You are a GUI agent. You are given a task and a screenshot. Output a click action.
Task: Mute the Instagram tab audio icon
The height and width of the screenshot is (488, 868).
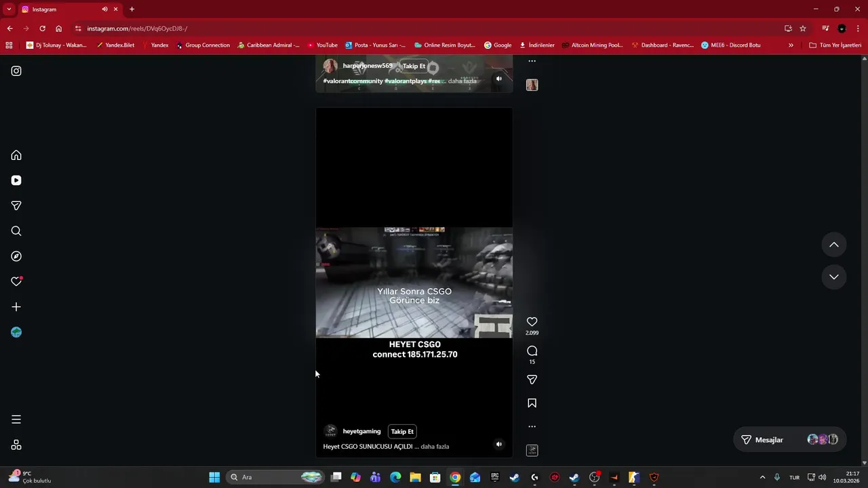[x=104, y=9]
